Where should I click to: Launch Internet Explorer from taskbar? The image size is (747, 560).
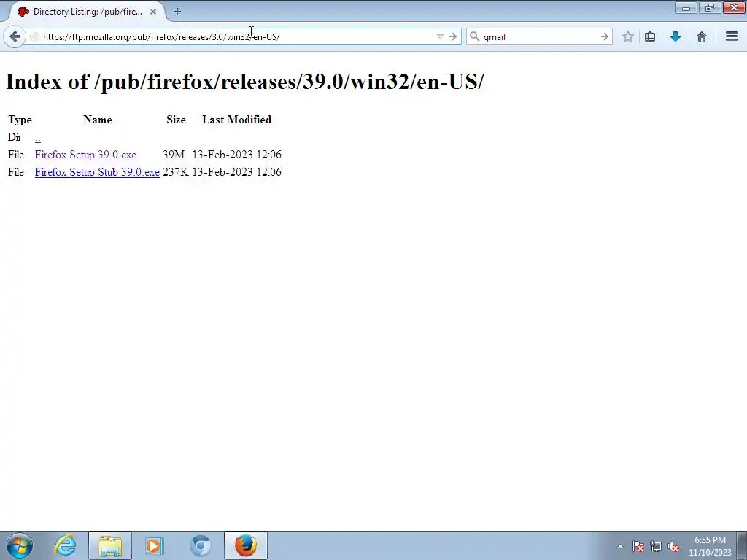pos(65,545)
